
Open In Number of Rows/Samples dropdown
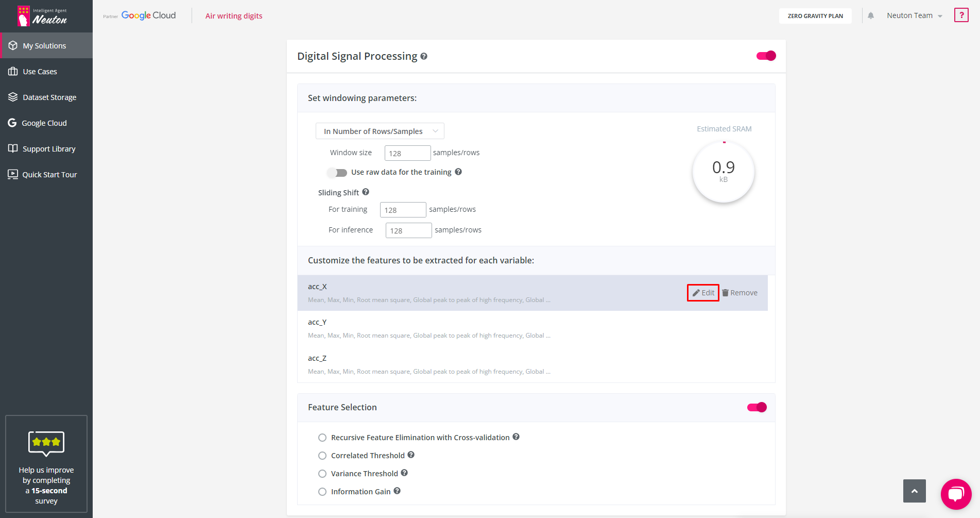pos(380,131)
